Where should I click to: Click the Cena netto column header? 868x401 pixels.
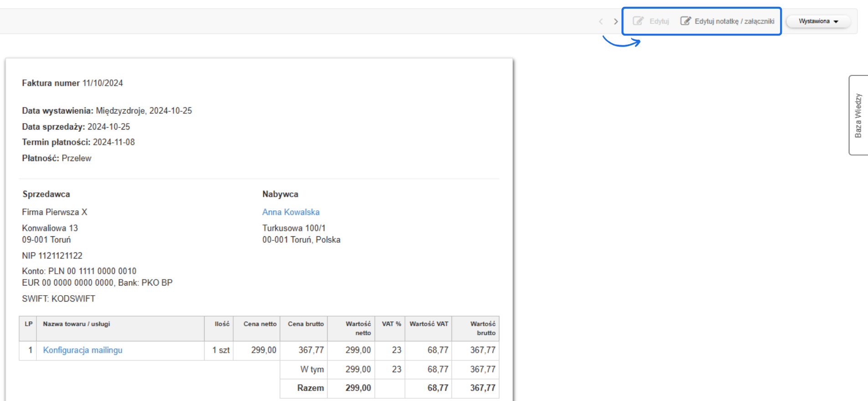click(x=260, y=324)
